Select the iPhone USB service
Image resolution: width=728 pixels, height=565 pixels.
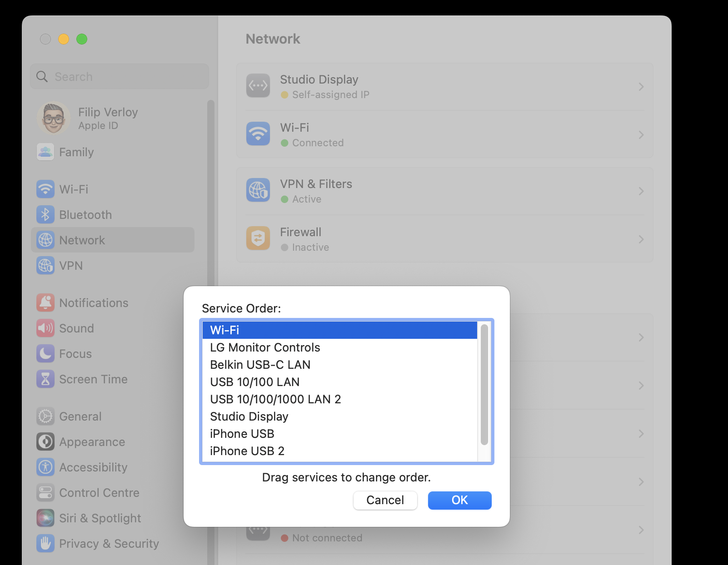click(340, 434)
